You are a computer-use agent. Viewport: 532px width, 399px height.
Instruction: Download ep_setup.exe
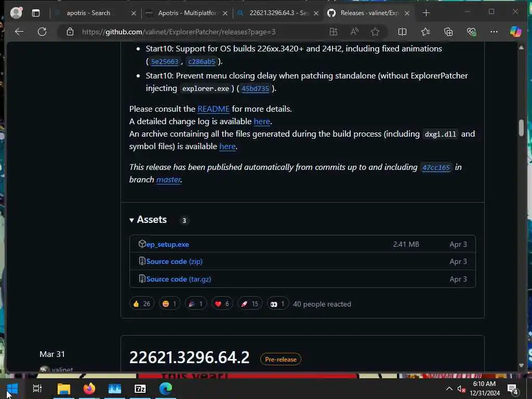(x=168, y=244)
